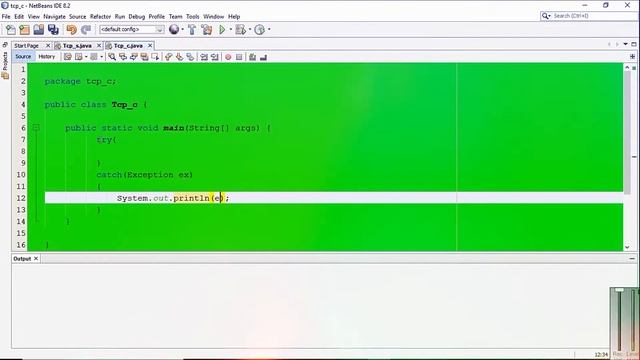Open the Debug Project dropdown arrow
The height and width of the screenshot is (360, 640).
[x=250, y=29]
